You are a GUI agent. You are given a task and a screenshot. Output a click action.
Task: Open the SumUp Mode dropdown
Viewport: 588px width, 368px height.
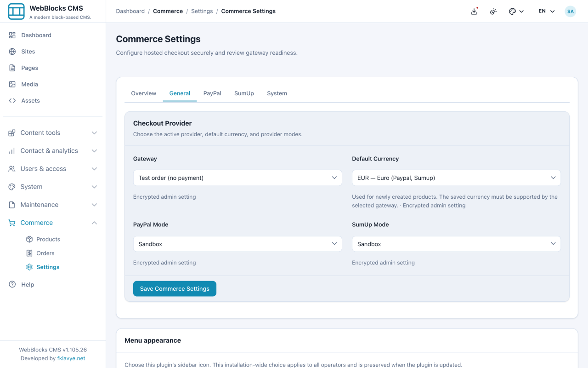click(456, 244)
